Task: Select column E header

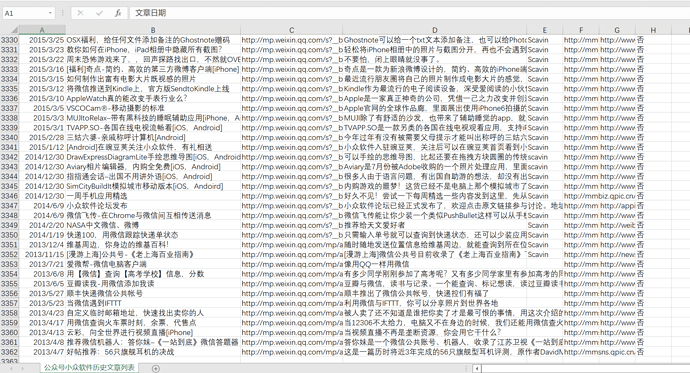Action: click(544, 30)
